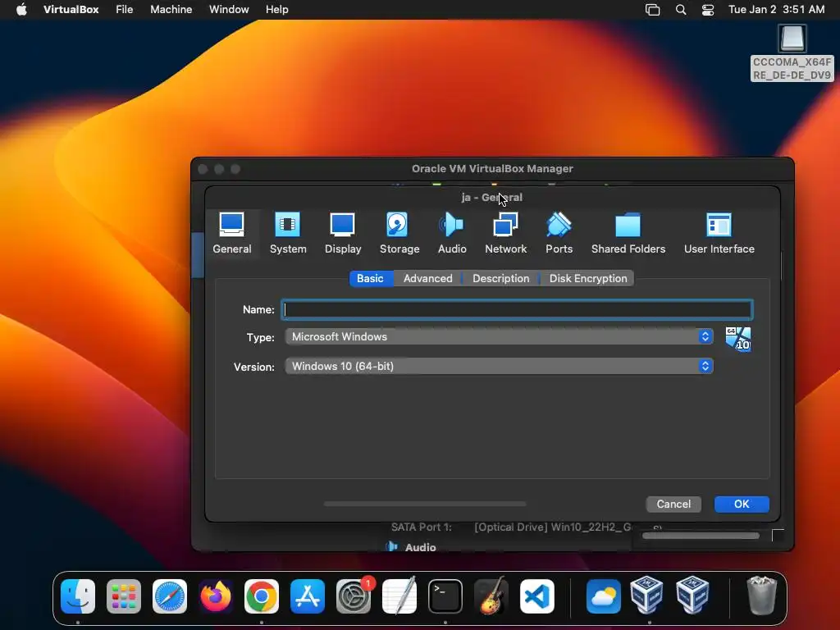Click the Cancel button
Viewport: 840px width, 630px height.
pyautogui.click(x=673, y=504)
